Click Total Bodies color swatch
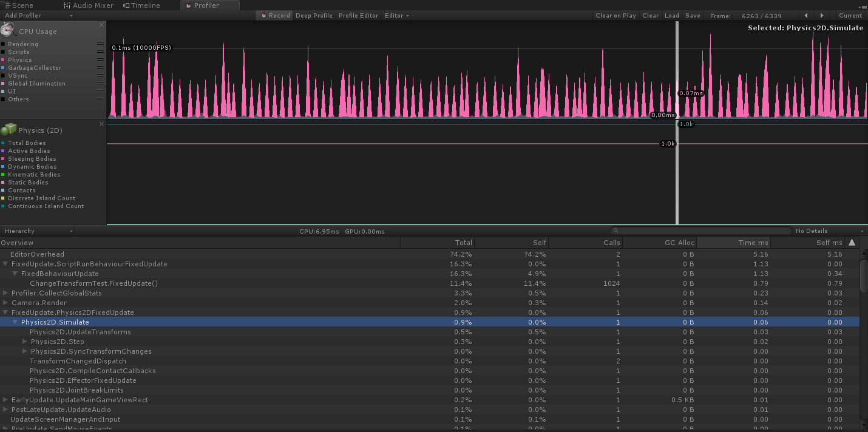The width and height of the screenshot is (868, 432). (x=3, y=143)
